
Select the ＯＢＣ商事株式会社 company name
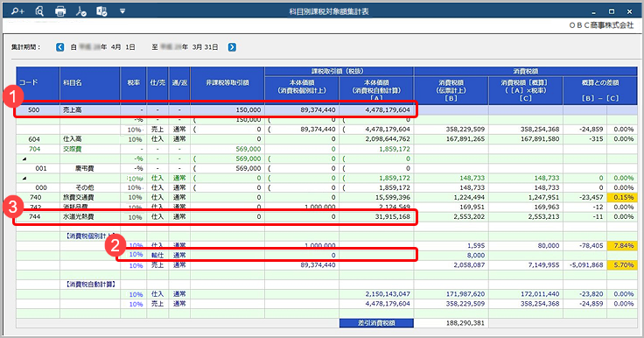[x=601, y=25]
